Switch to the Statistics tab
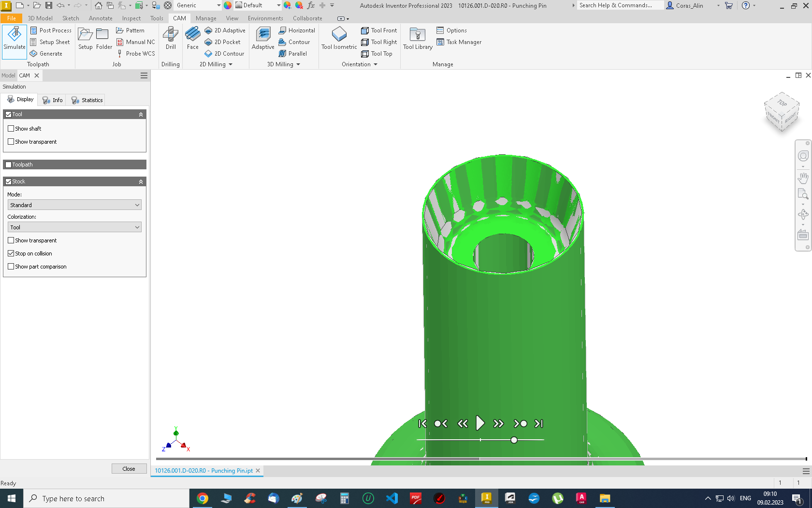812x508 pixels. 86,100
